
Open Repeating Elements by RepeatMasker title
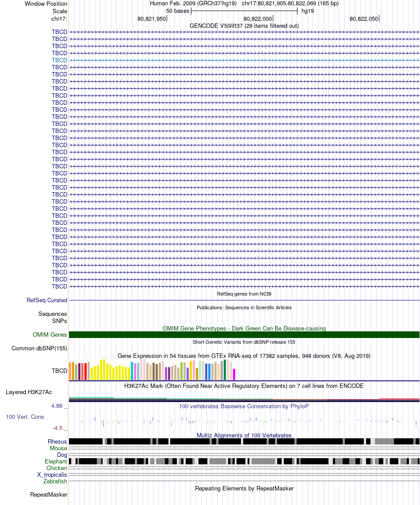pos(244,489)
